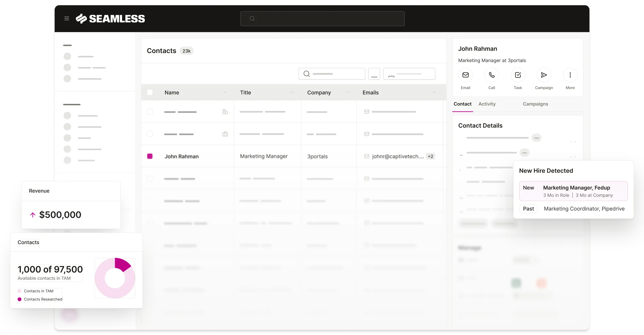Create a Task for John Rahman

pyautogui.click(x=518, y=75)
